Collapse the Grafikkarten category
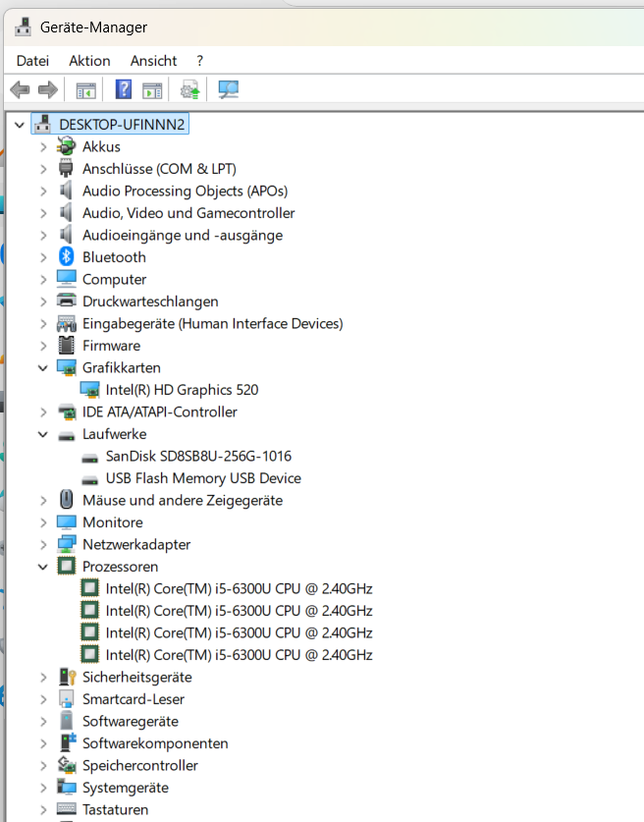The image size is (644, 822). (x=43, y=368)
